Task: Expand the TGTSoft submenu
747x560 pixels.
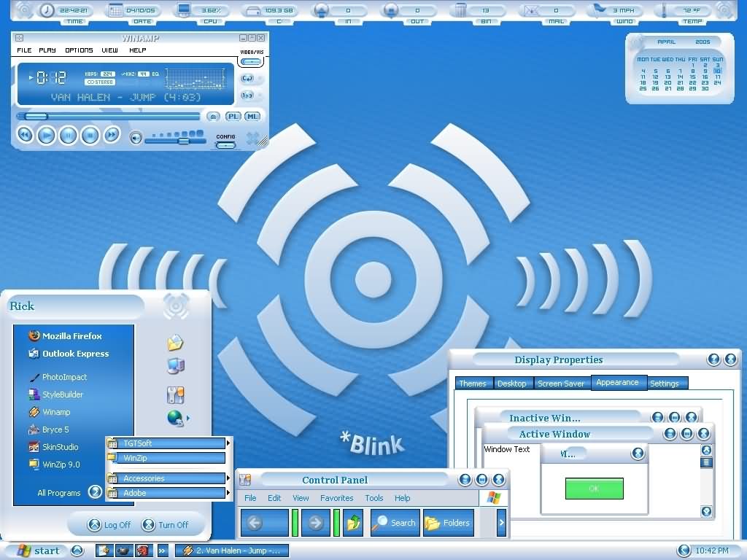Action: click(x=228, y=443)
